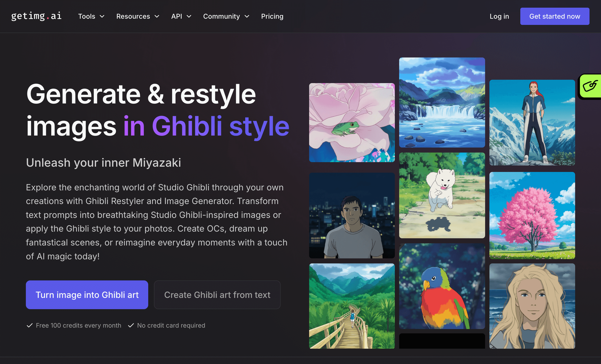Click the white puppy thumbnail

(442, 195)
